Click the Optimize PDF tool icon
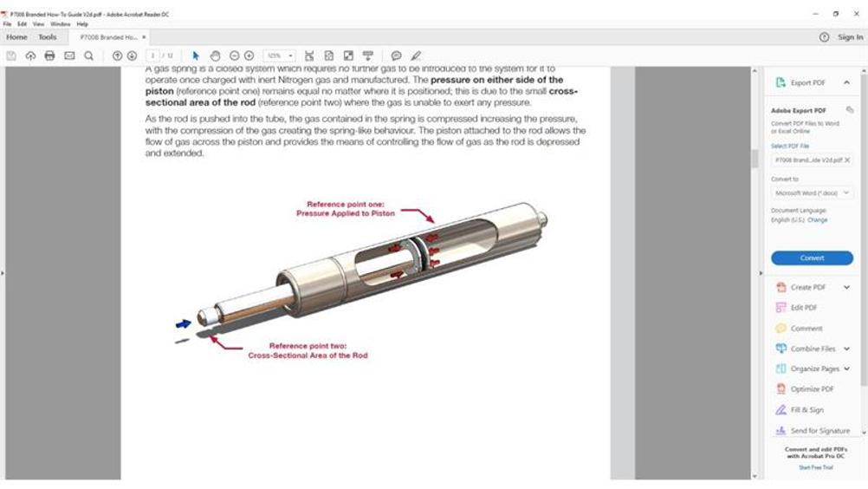This screenshot has width=868, height=489. click(781, 388)
